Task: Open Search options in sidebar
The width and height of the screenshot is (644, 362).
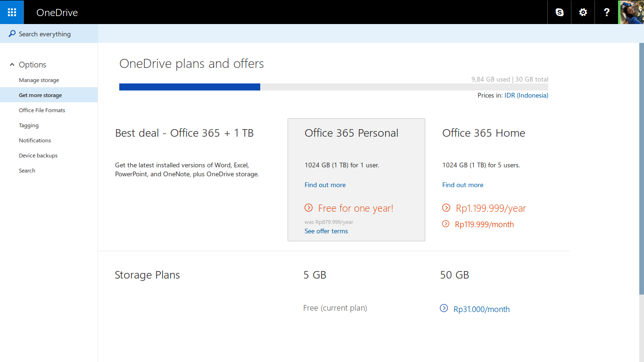Action: 27,171
